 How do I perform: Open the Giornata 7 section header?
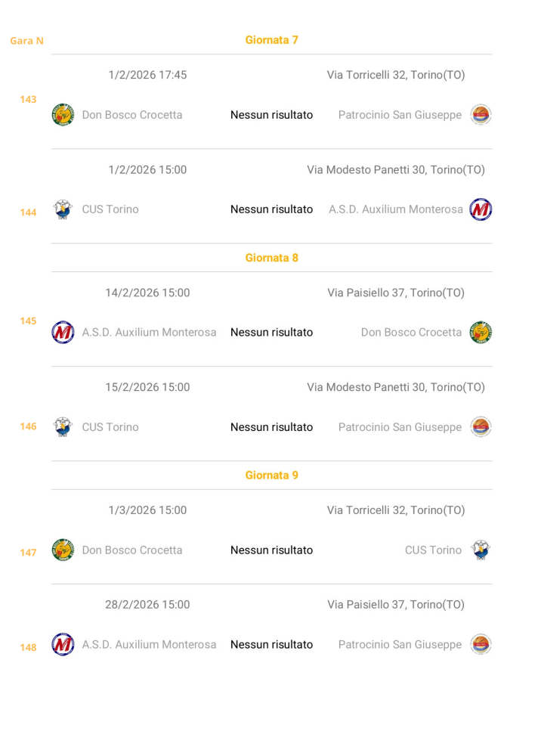click(272, 40)
